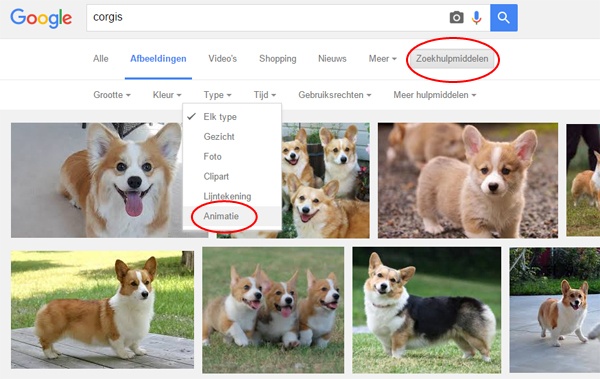This screenshot has width=600, height=379.
Task: Open the fluffy corgi puppy on gravel image
Action: coord(468,180)
